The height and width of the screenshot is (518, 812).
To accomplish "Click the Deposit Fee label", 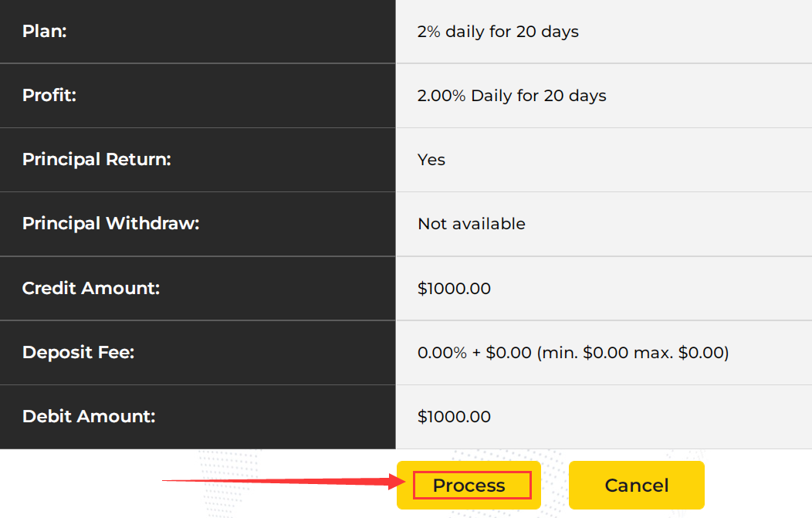I will click(x=78, y=352).
